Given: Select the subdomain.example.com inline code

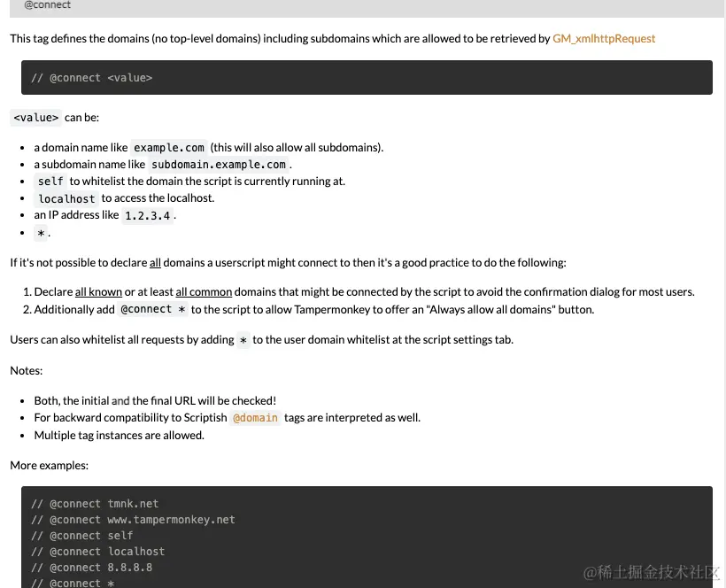Looking at the screenshot, I should pyautogui.click(x=219, y=165).
